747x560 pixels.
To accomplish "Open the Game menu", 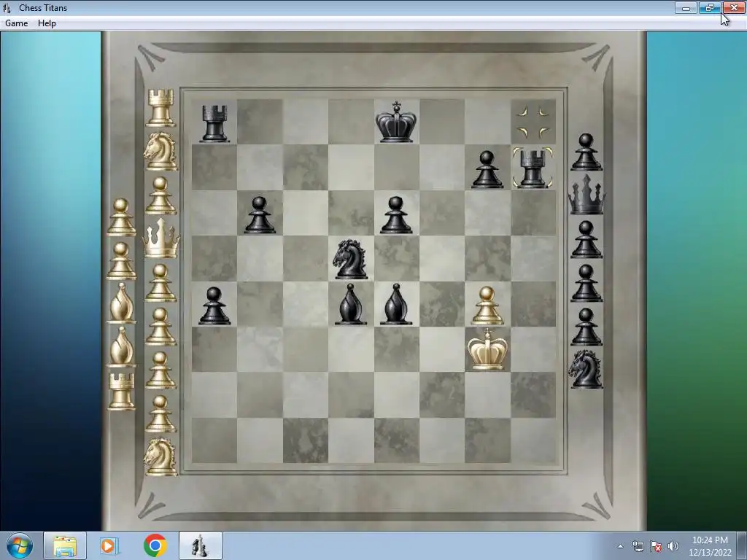I will pos(16,23).
